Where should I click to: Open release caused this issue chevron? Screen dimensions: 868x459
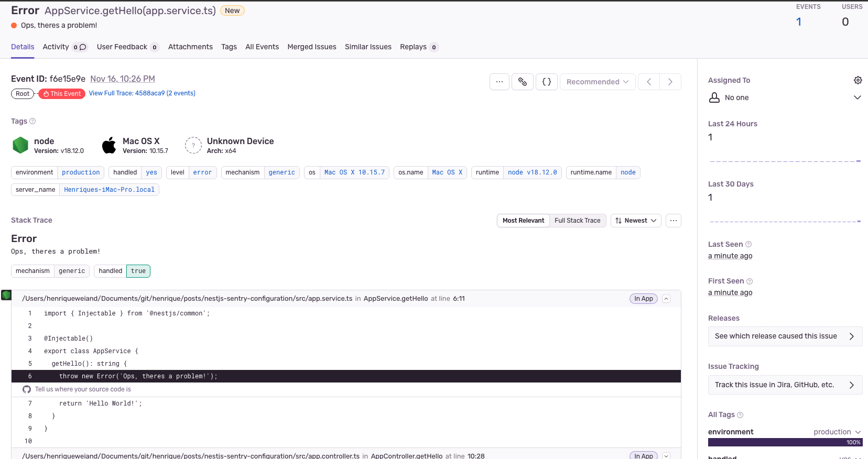[x=852, y=336]
